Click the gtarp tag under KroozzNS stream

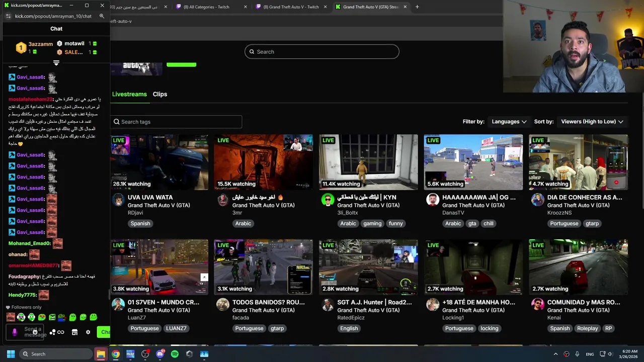click(592, 223)
